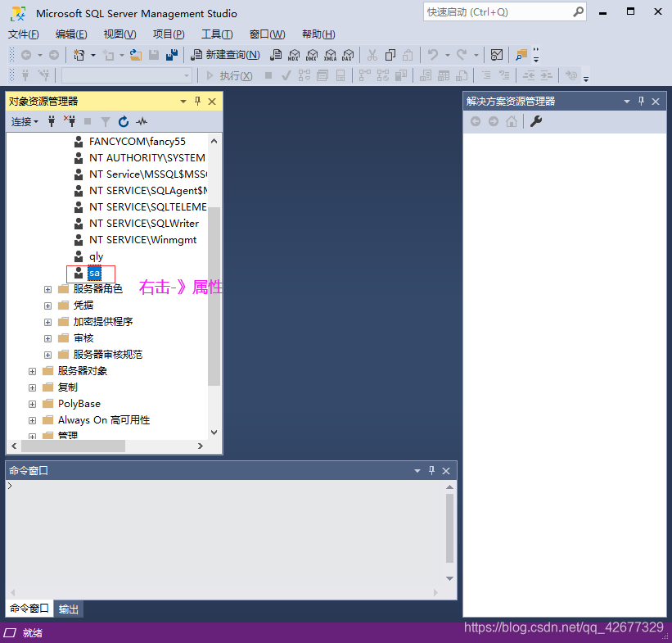Create a new XMLA query

(330, 55)
